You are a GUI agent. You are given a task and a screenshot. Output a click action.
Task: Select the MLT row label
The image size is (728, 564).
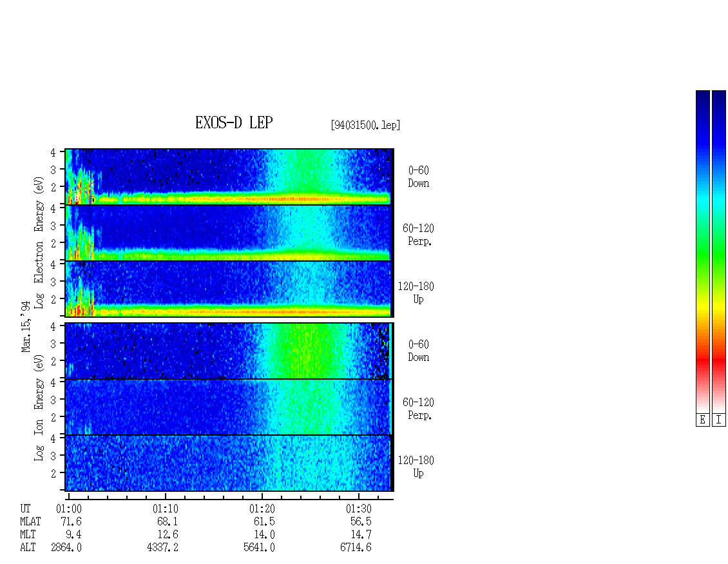coord(28,535)
